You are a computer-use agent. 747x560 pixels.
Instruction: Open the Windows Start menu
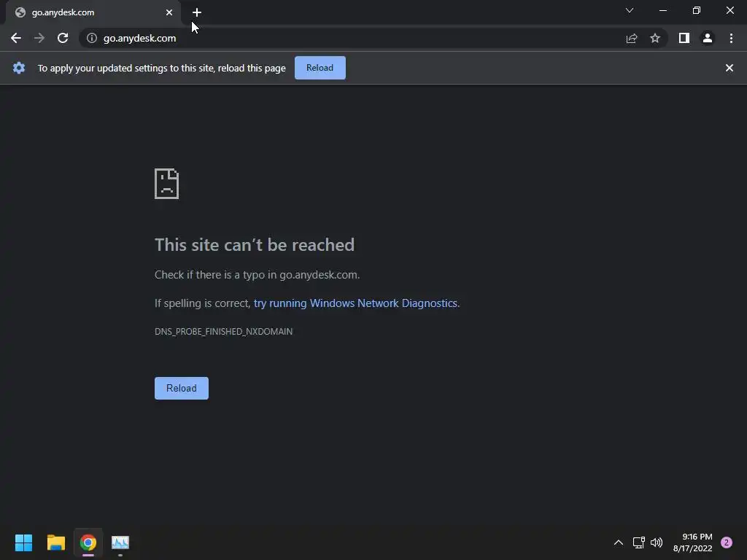click(x=23, y=542)
